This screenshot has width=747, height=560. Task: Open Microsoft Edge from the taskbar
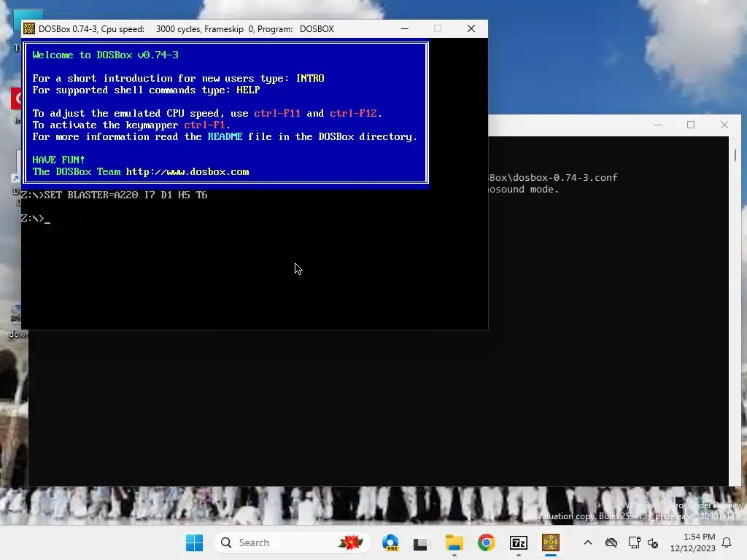(391, 542)
